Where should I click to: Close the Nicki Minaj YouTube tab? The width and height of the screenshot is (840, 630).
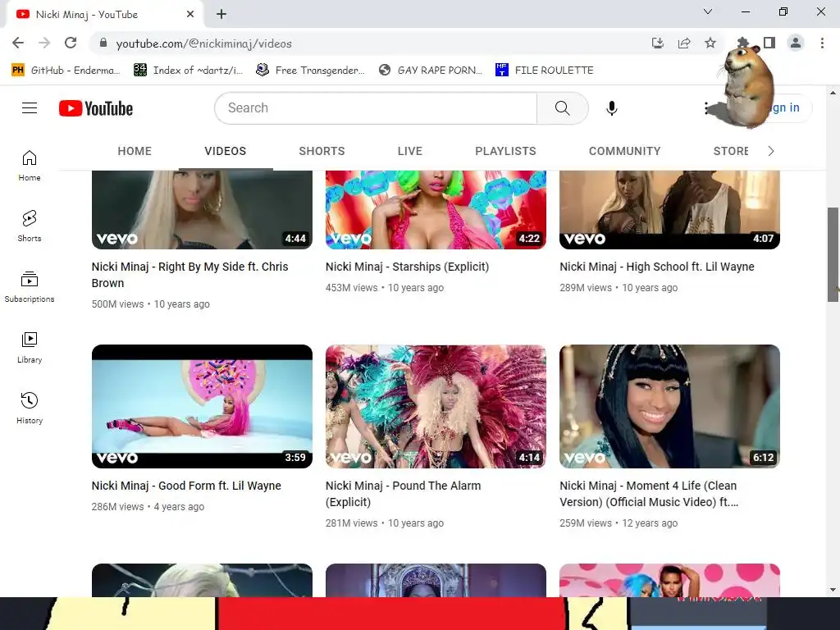point(190,14)
